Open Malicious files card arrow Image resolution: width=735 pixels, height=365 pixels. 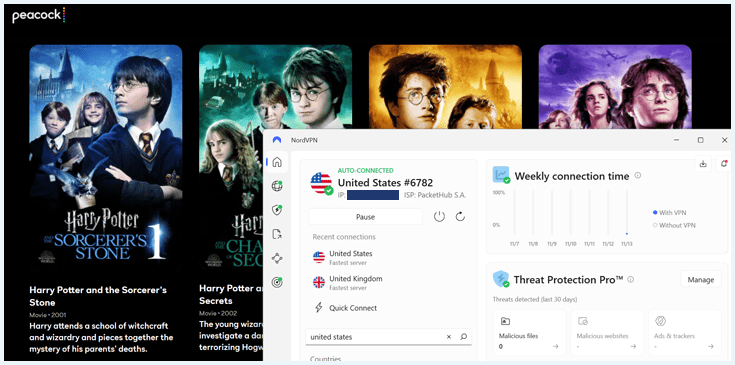point(555,347)
